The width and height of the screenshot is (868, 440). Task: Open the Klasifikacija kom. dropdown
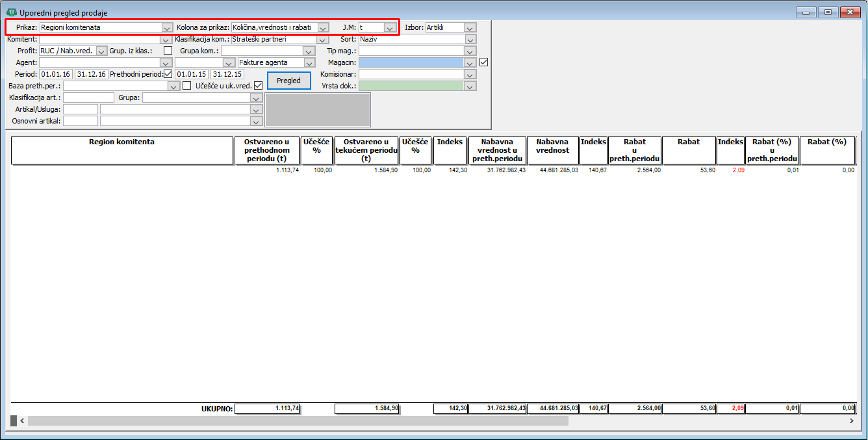(322, 39)
